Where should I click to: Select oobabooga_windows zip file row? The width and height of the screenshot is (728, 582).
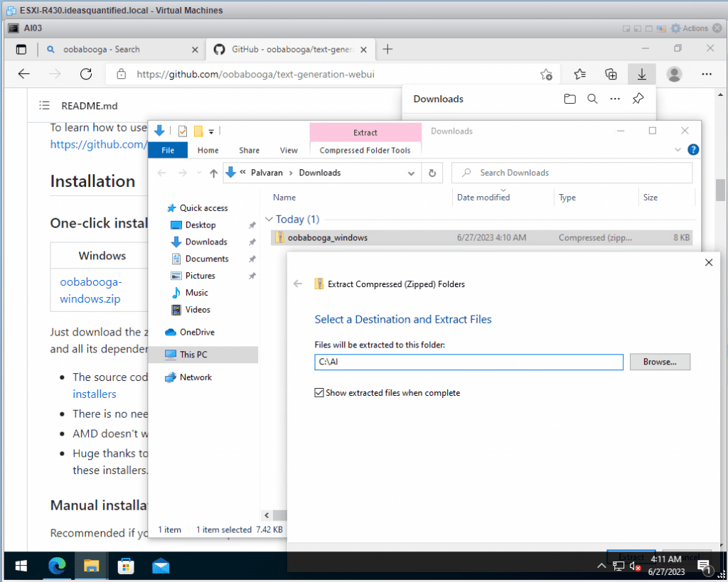(481, 237)
